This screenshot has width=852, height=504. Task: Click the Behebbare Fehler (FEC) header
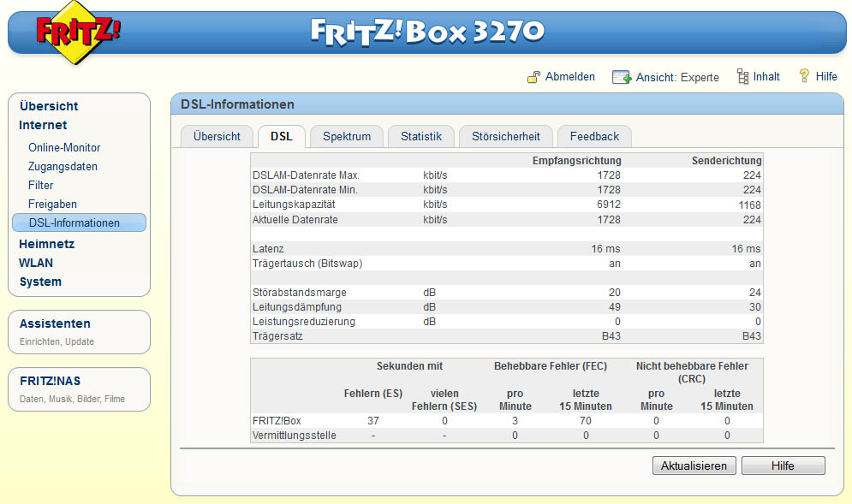tap(551, 366)
